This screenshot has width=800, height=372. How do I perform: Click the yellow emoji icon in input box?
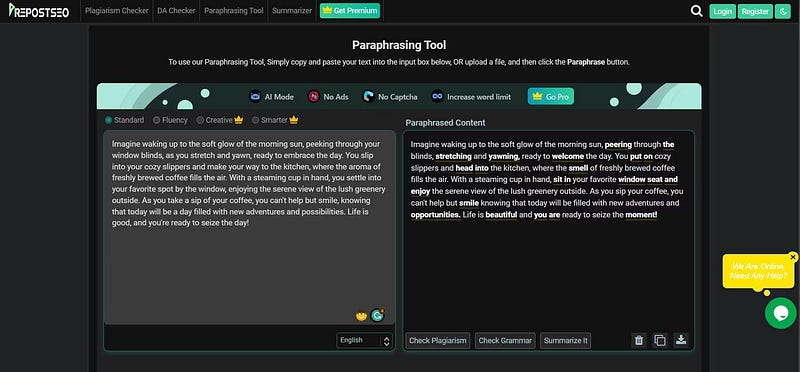(x=361, y=316)
